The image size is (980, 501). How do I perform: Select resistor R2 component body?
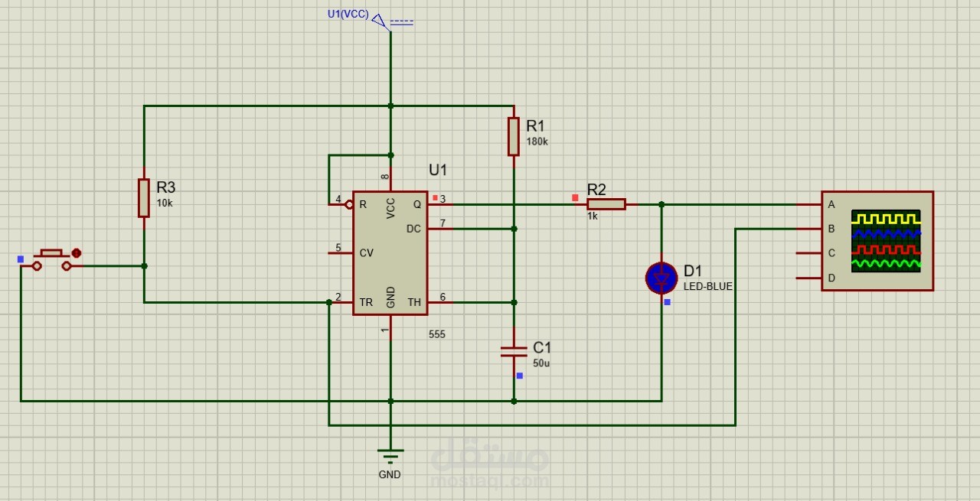point(606,204)
